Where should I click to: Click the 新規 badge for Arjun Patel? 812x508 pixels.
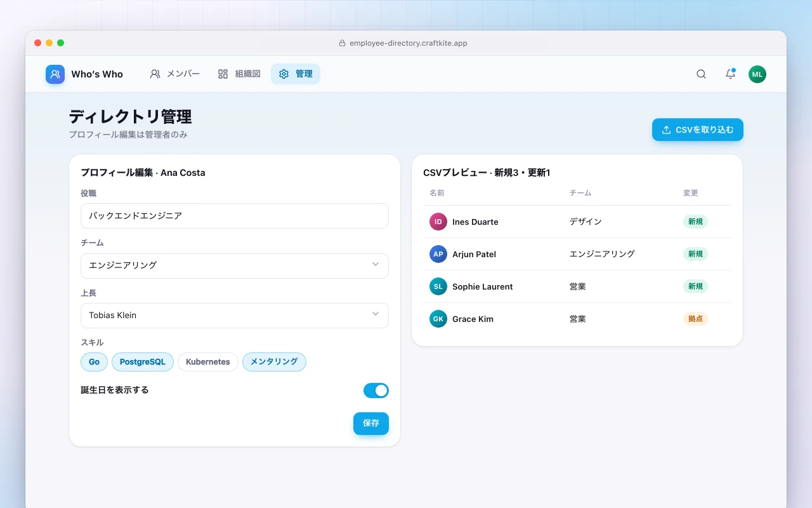pos(695,254)
